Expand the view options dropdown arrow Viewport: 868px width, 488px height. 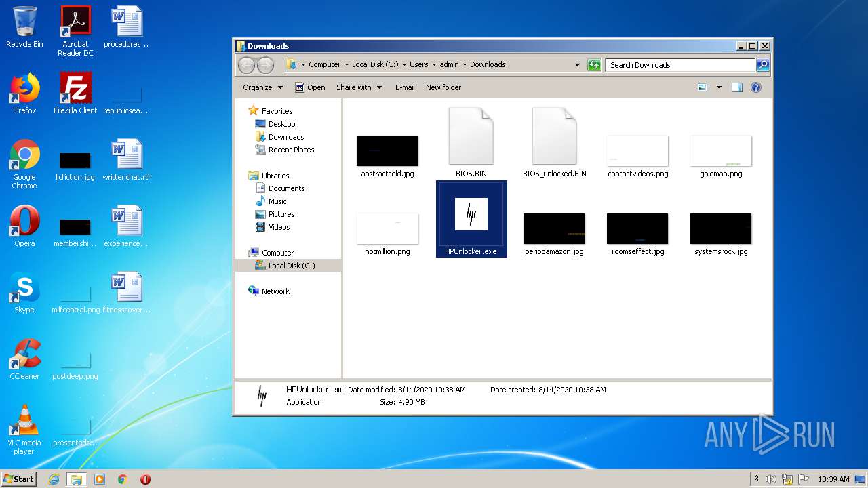719,87
